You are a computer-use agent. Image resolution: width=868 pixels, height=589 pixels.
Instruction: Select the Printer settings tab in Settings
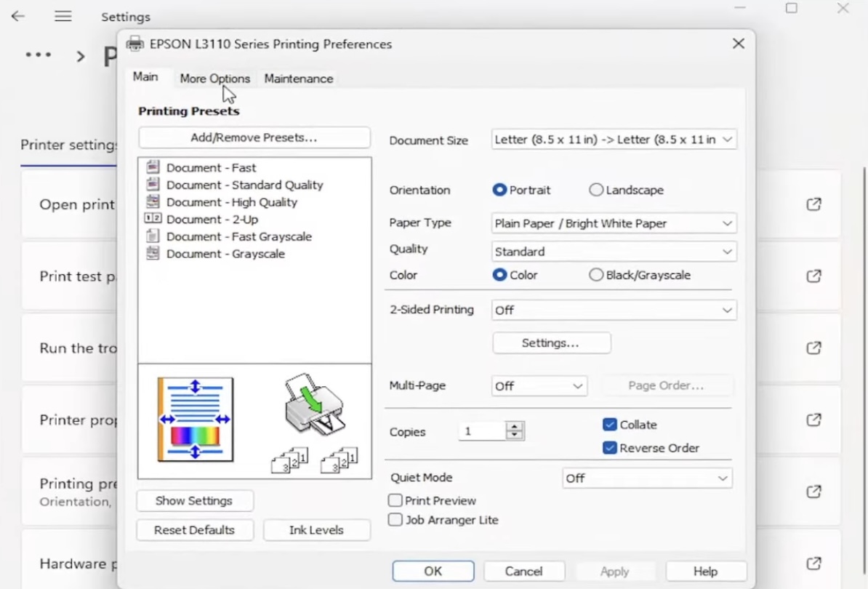point(68,145)
